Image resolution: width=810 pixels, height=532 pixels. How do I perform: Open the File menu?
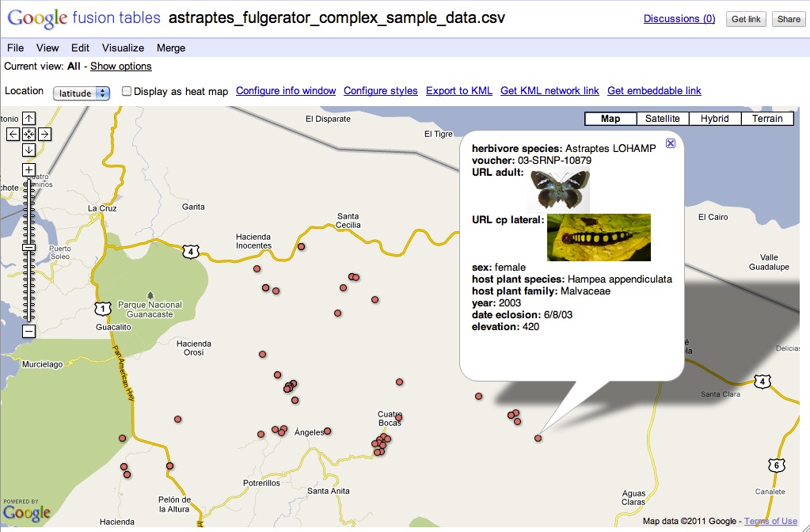[15, 48]
